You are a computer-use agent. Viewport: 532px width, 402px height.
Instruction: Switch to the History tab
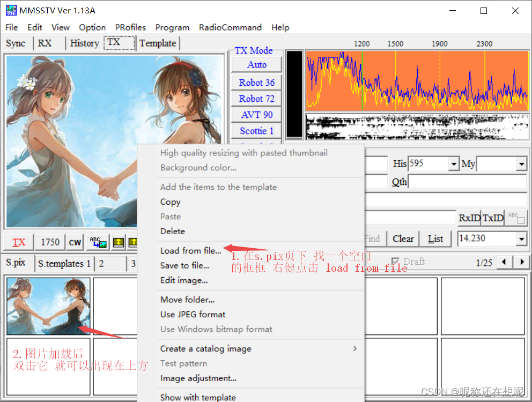(84, 43)
